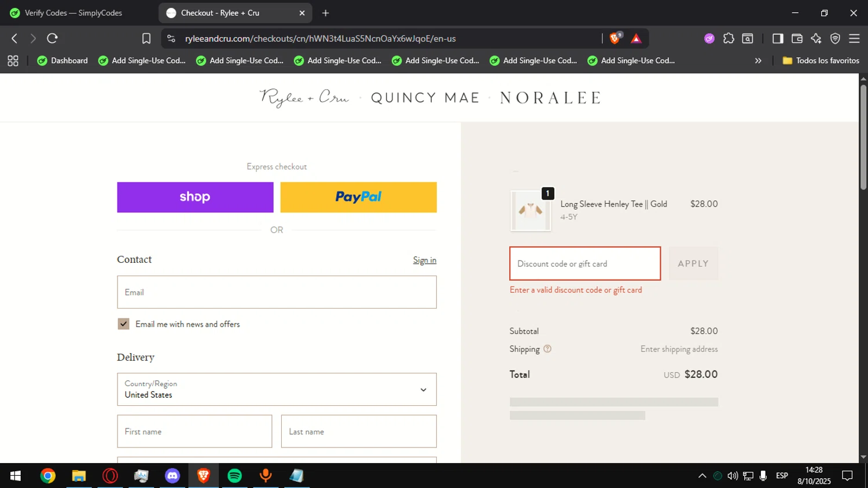Open Leo AI sparkle icon
This screenshot has width=868, height=488.
tap(816, 38)
